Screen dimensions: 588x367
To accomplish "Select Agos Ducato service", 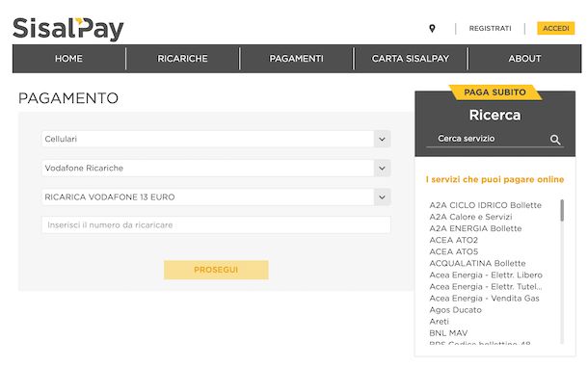I will [x=455, y=309].
